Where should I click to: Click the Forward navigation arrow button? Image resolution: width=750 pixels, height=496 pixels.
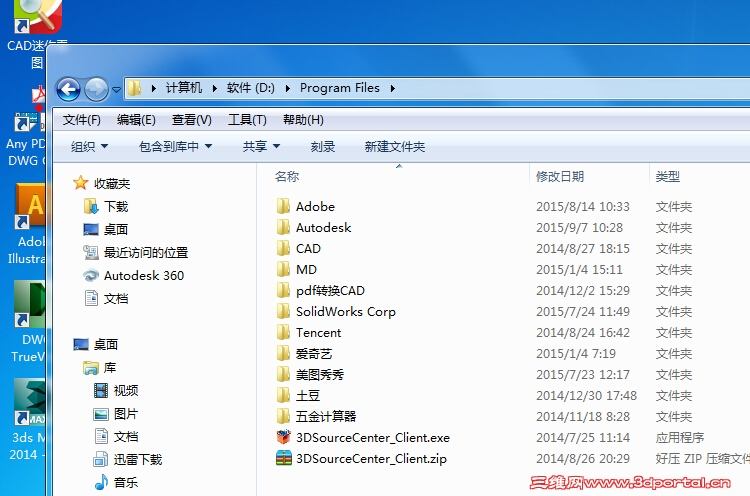pos(96,89)
